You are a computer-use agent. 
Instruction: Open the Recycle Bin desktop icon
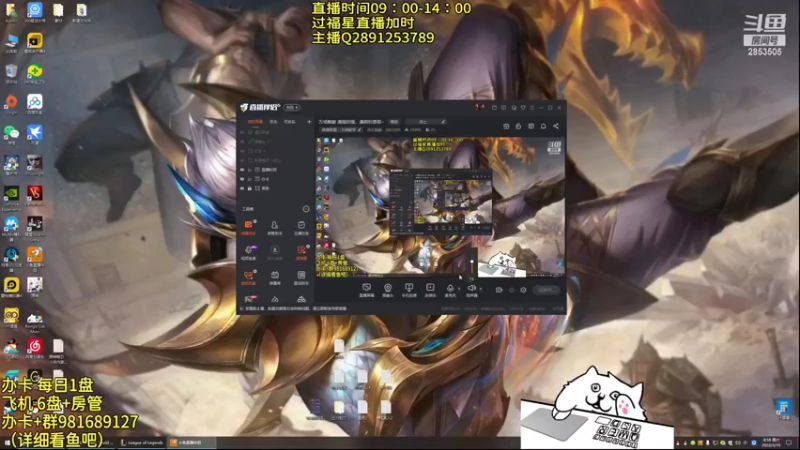coord(11,74)
